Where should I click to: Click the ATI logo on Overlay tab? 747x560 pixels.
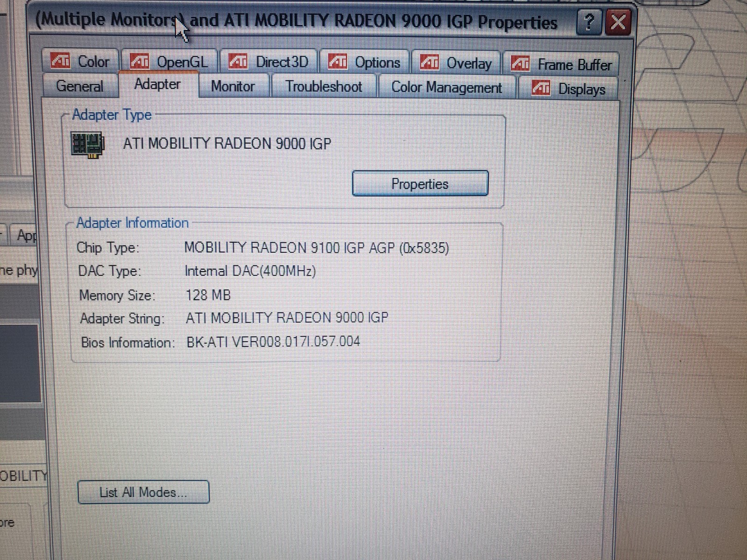(429, 62)
